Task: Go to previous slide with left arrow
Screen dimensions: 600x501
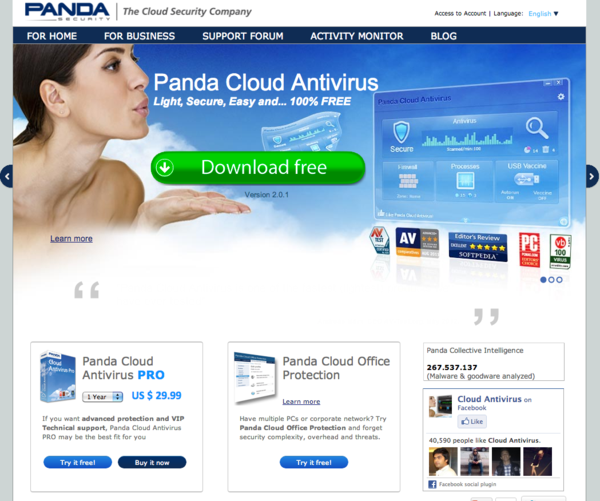Action: (x=7, y=176)
